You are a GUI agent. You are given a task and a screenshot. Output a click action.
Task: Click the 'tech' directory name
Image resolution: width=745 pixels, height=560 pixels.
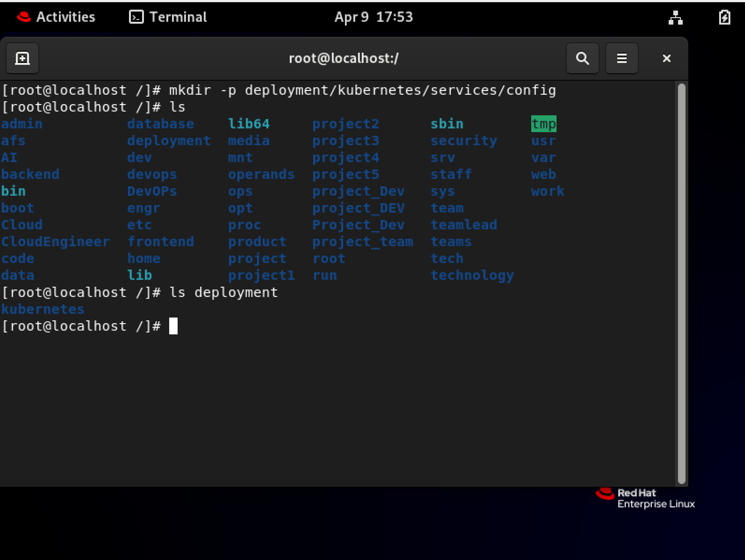tap(447, 258)
